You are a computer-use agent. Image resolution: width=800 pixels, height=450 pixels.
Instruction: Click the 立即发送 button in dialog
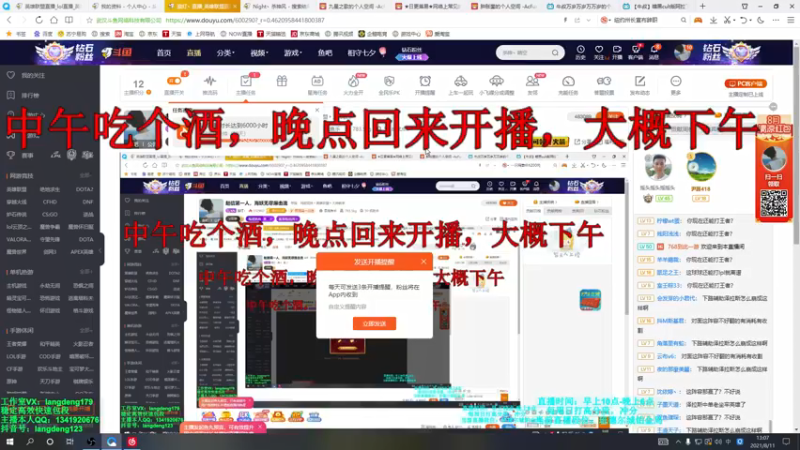374,323
